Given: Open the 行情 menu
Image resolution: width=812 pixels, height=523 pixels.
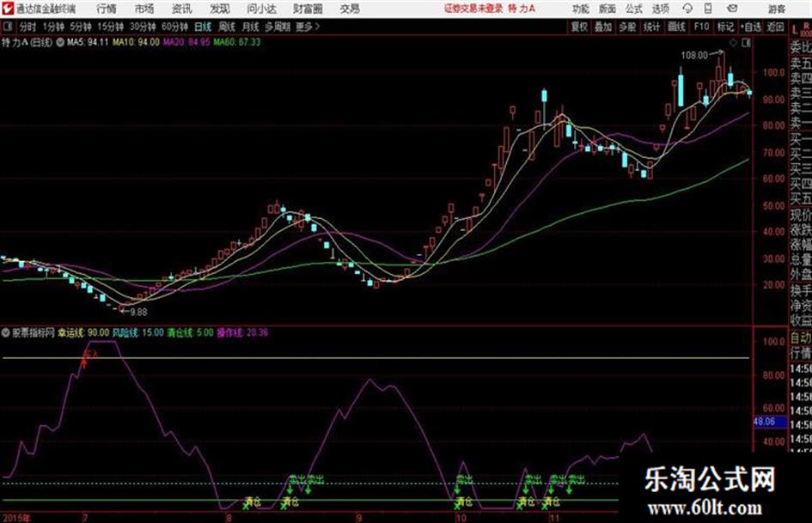Looking at the screenshot, I should (x=107, y=9).
